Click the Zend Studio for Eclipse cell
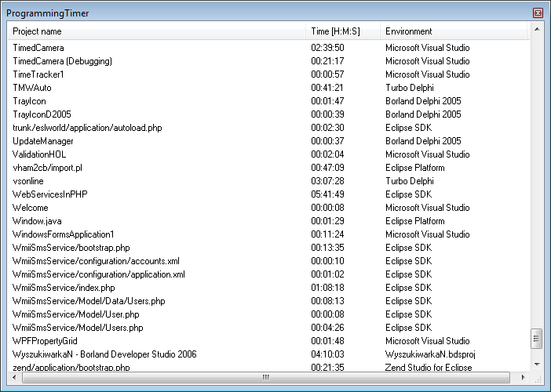Viewport: 551px width, 392px height. coord(429,368)
